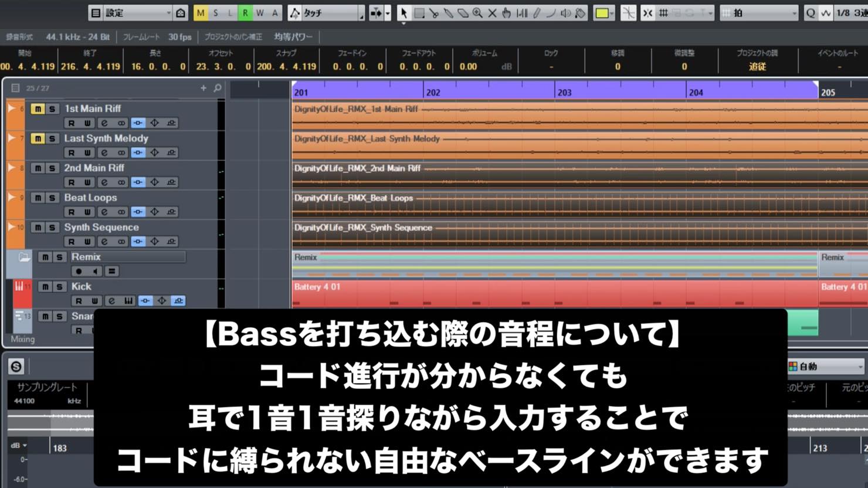Open the color selector dropdown arrow
Image resolution: width=868 pixels, height=488 pixels.
pyautogui.click(x=612, y=13)
